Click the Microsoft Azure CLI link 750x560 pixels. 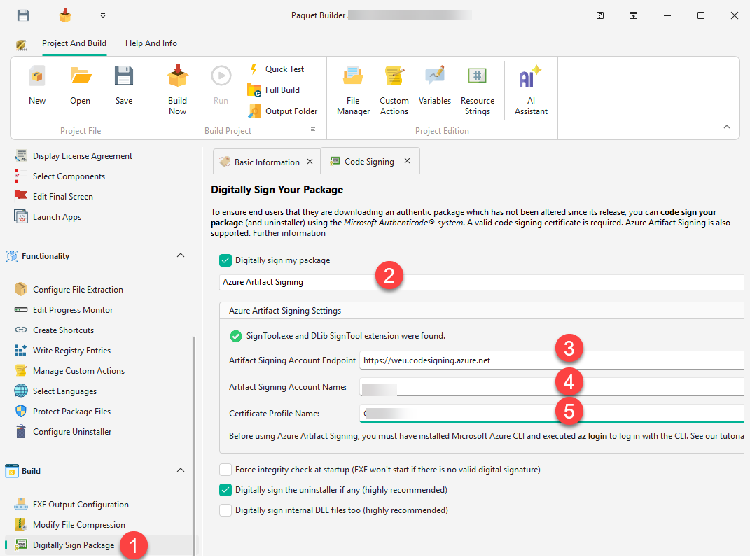pos(487,435)
